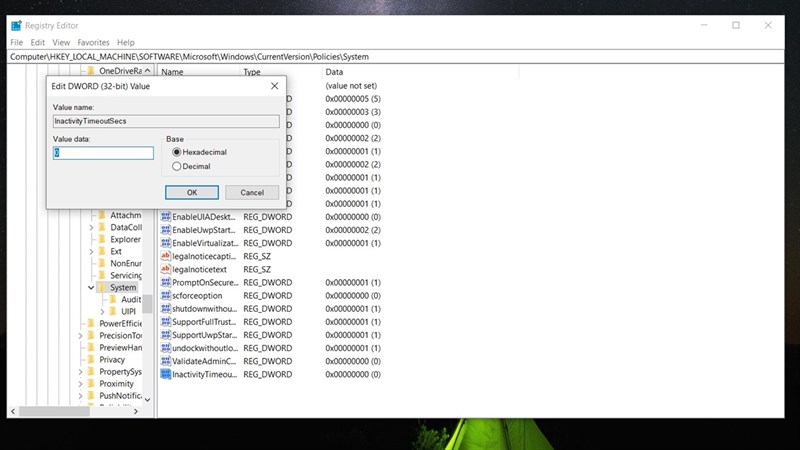
Task: Click the InactivityTimeou... DWORD value icon
Action: click(x=165, y=374)
